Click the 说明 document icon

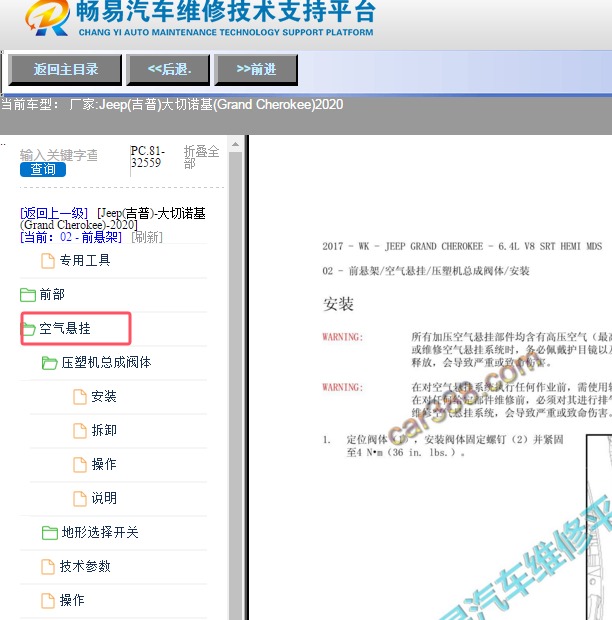coord(80,499)
